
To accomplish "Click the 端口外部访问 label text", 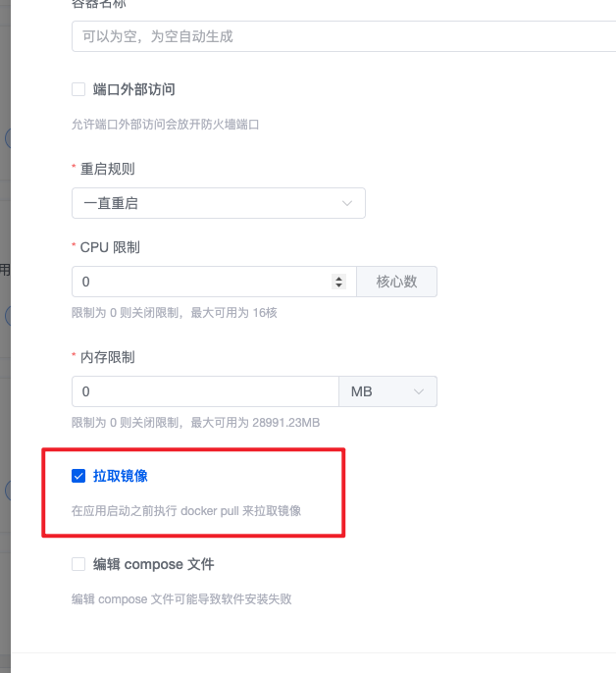I will pos(134,89).
